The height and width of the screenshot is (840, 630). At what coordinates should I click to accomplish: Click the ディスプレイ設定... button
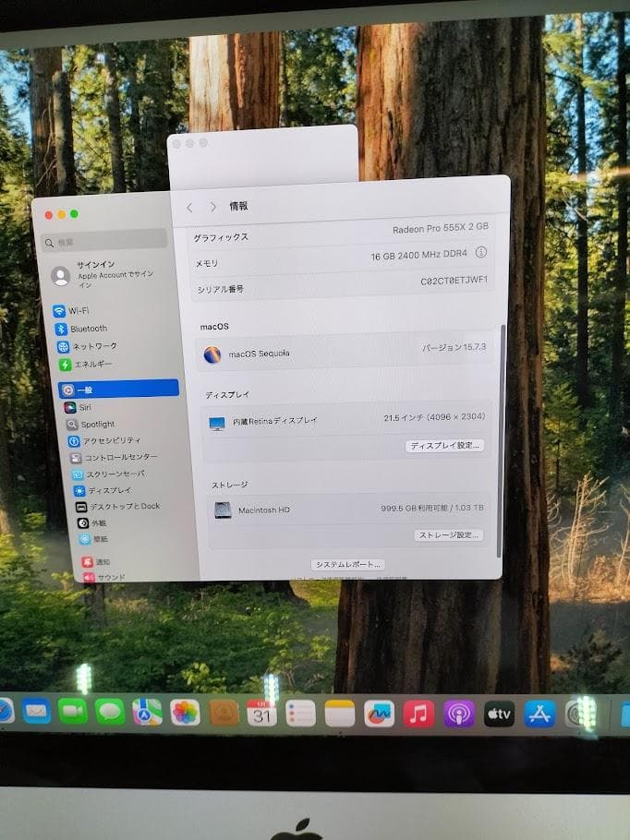(444, 446)
